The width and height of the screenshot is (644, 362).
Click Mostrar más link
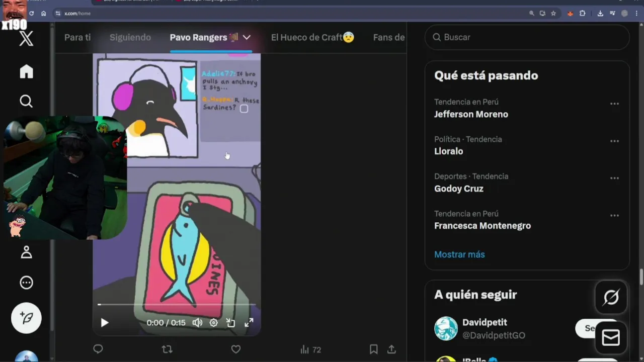point(459,254)
